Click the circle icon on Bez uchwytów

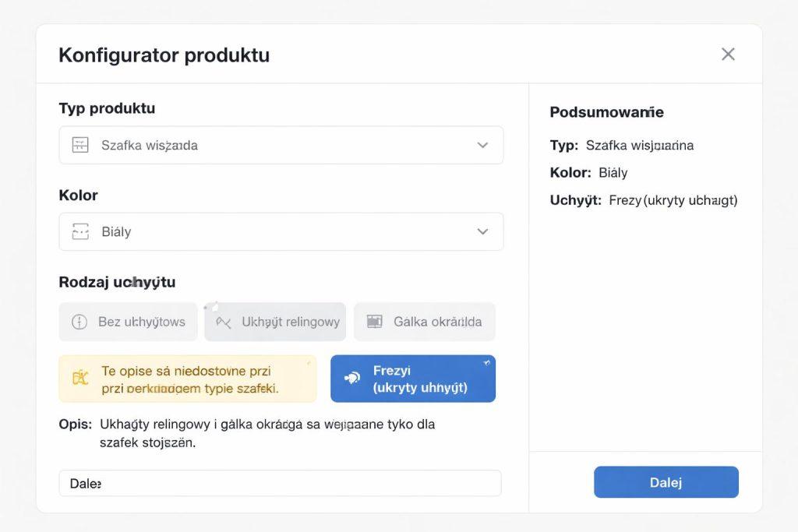click(79, 322)
